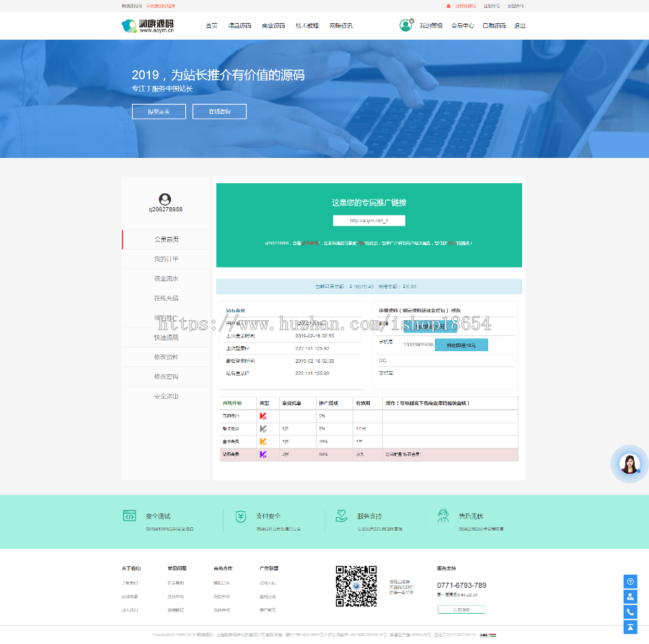The height and width of the screenshot is (644, 649).
Task: Click the red notification bell icon
Action: pos(449,6)
